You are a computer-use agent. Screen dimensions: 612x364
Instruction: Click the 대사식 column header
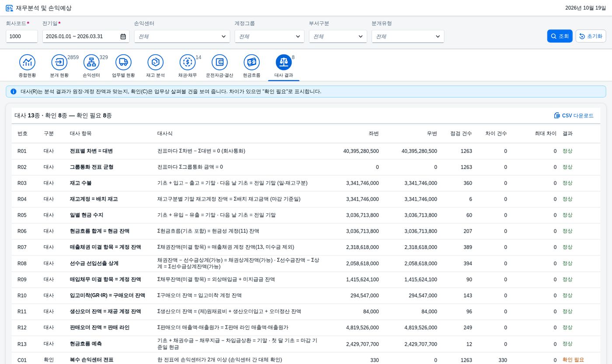click(165, 133)
